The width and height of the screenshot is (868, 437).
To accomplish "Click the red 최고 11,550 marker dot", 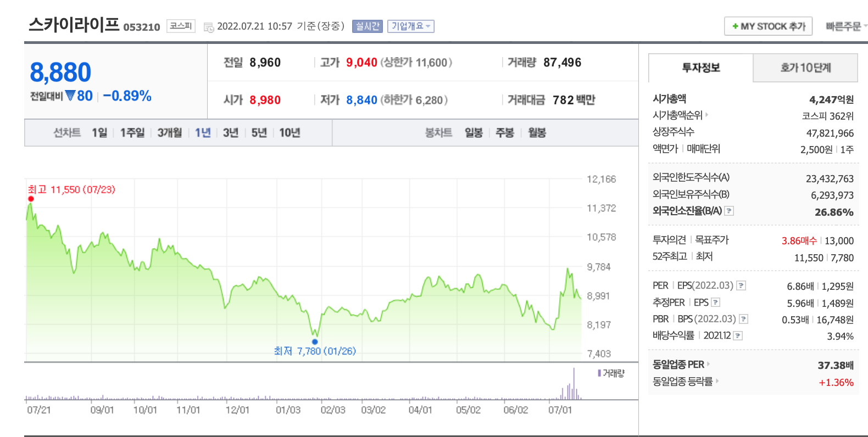I will [x=31, y=199].
